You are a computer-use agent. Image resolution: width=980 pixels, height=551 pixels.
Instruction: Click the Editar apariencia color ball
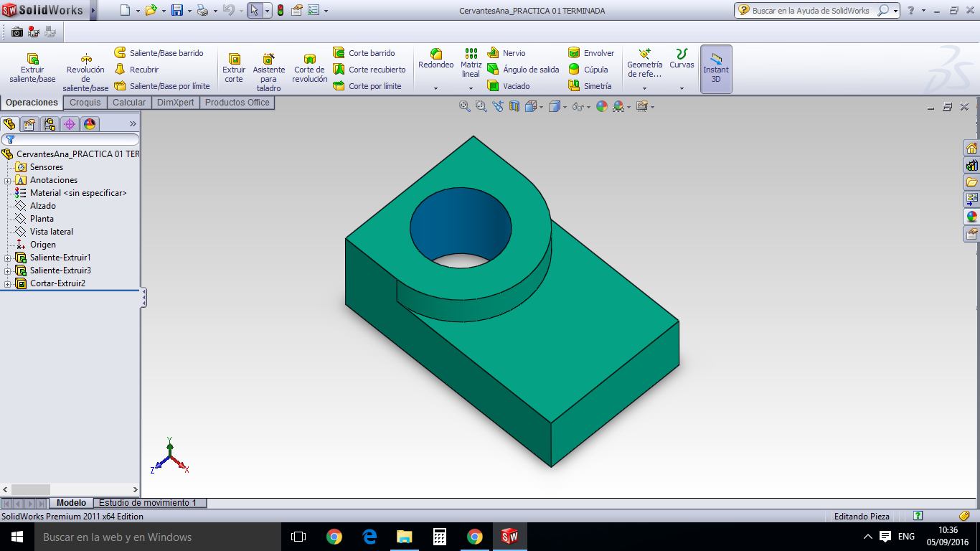pos(602,105)
